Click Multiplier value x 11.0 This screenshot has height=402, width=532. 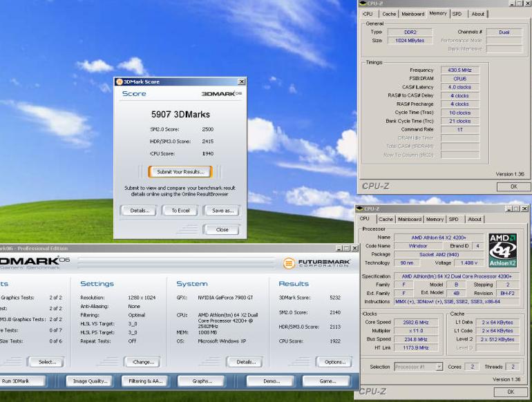point(416,331)
